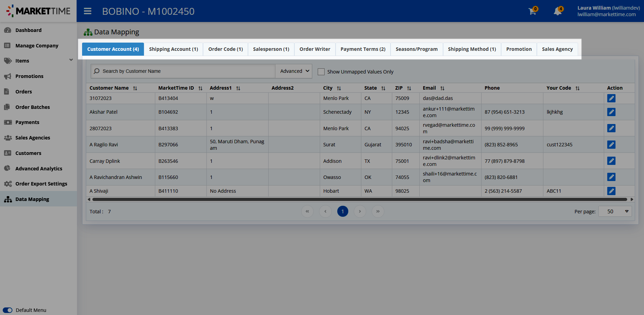Click the Items tag icon
Viewport: 644px width, 315px height.
pyautogui.click(x=8, y=61)
